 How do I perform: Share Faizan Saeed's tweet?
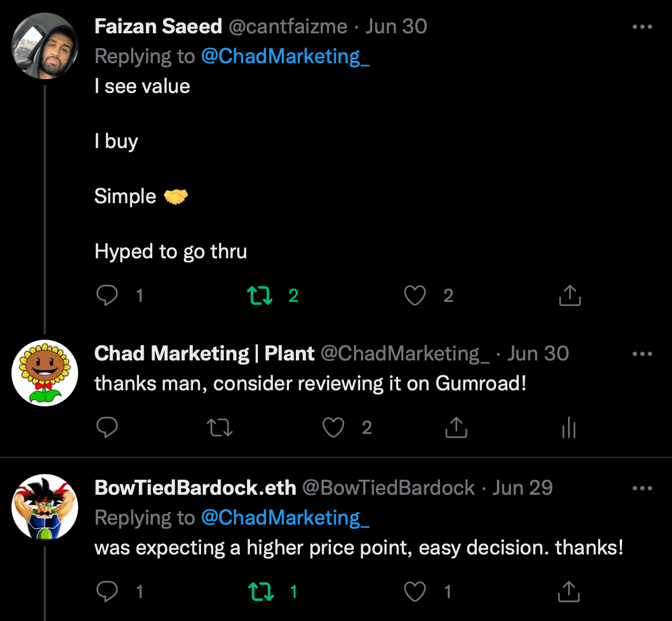tap(570, 296)
